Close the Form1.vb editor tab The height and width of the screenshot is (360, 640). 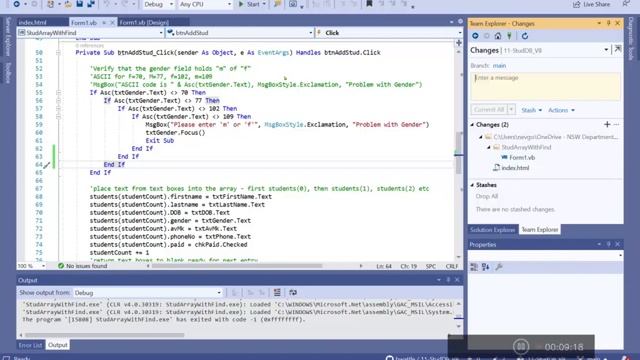113,22
